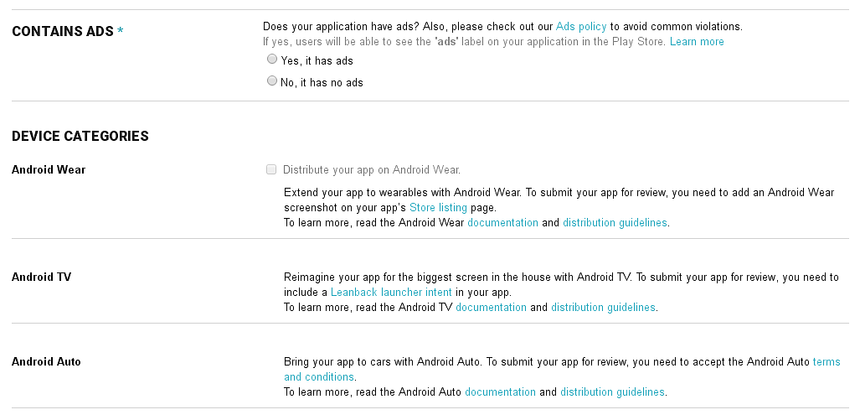
Task: Open the Android TV documentation link
Action: 491,307
